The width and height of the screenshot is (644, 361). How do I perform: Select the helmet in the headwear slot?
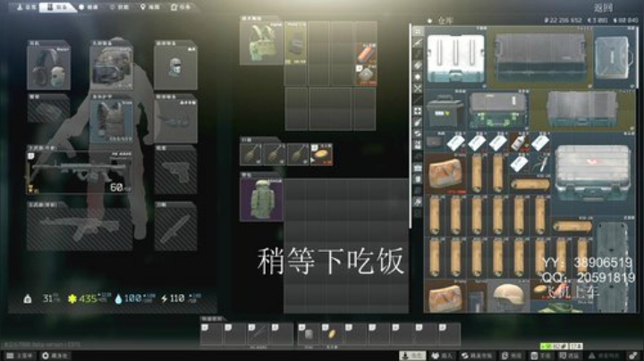[x=111, y=67]
